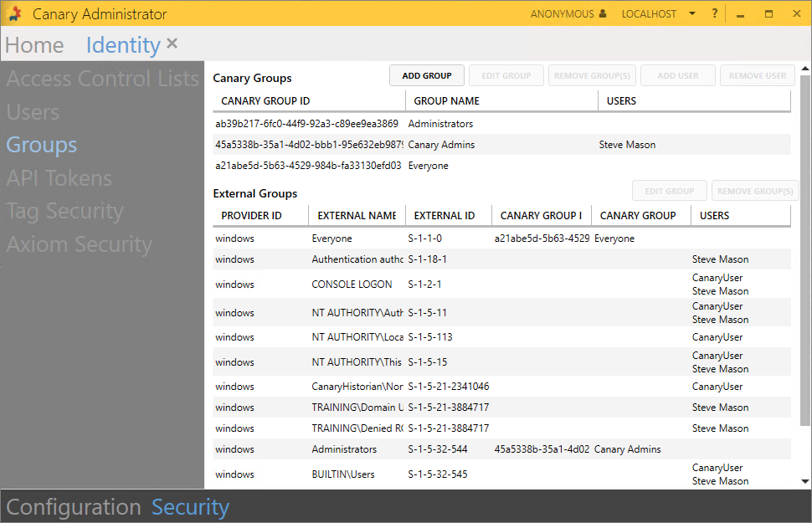
Task: Open Access Control Lists section
Action: tap(102, 79)
